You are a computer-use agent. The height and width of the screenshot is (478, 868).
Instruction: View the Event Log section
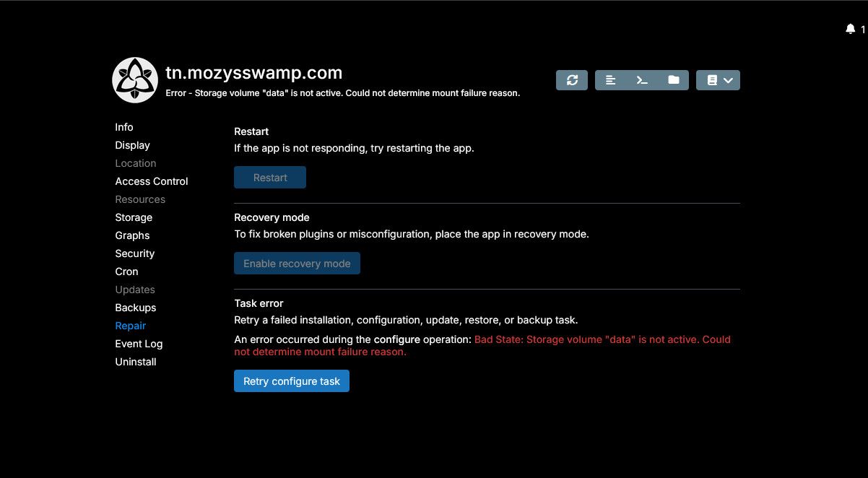click(139, 344)
